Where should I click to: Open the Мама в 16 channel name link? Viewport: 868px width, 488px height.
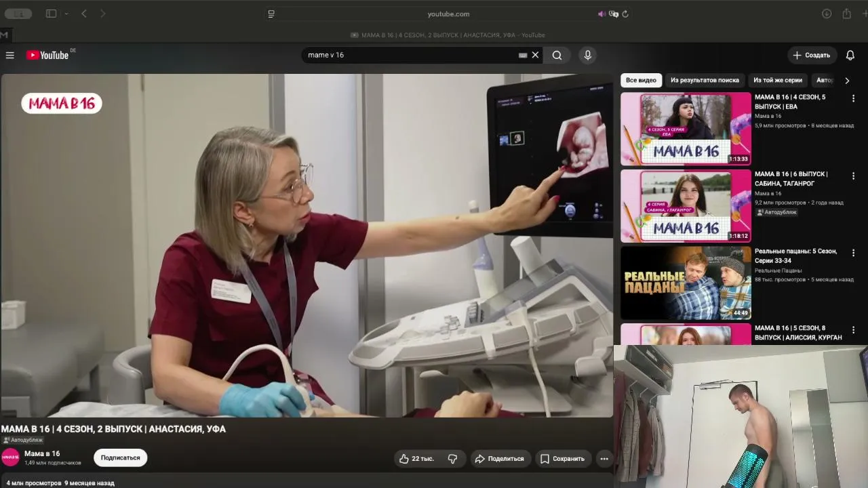coord(42,453)
